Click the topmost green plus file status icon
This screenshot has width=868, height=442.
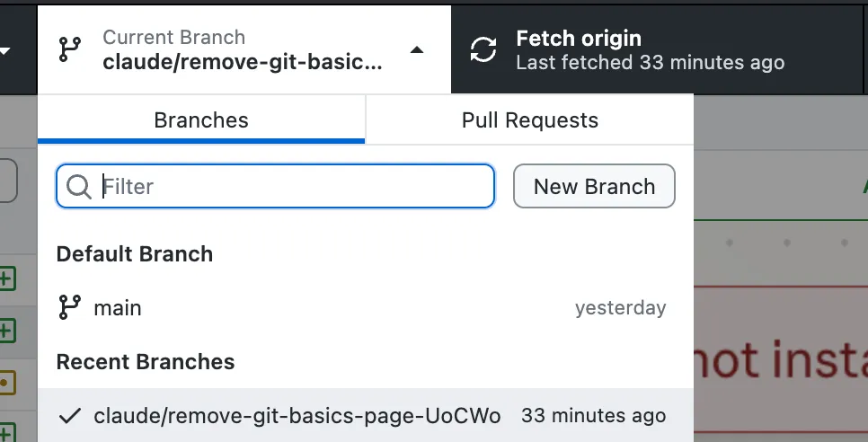tap(6, 278)
